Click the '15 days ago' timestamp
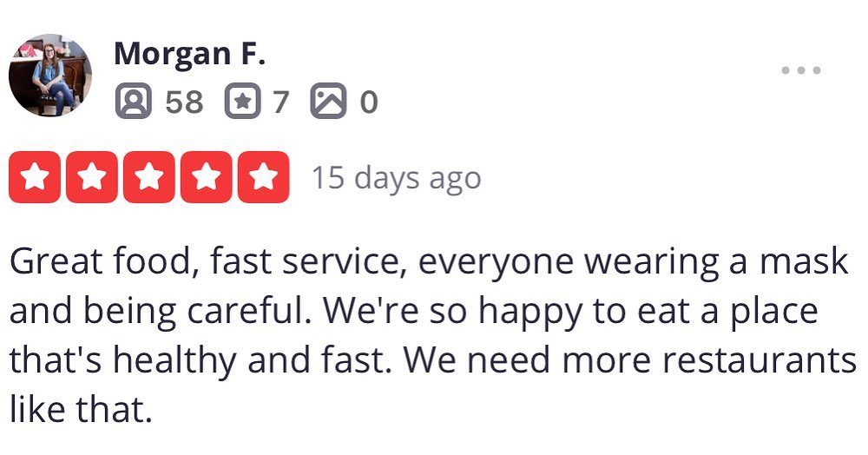 tap(397, 178)
